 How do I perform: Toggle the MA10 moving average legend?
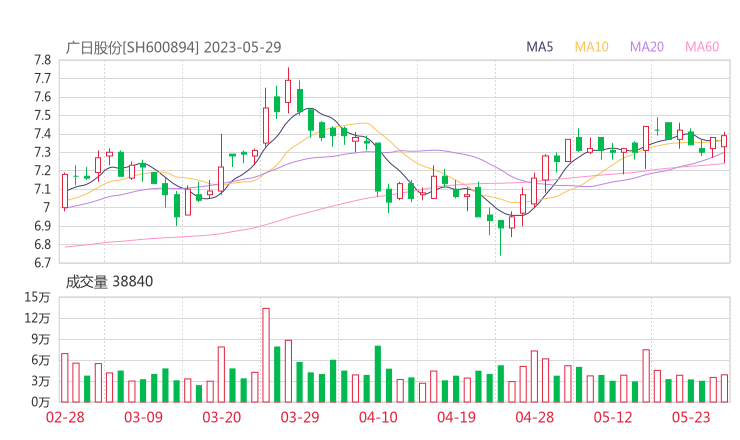(591, 47)
